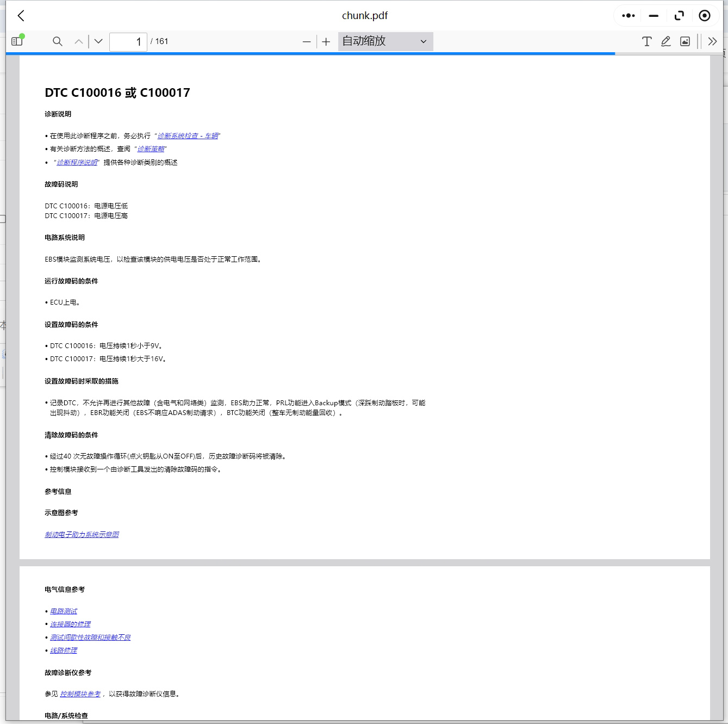
Task: Go to previous page arrow
Action: click(79, 41)
